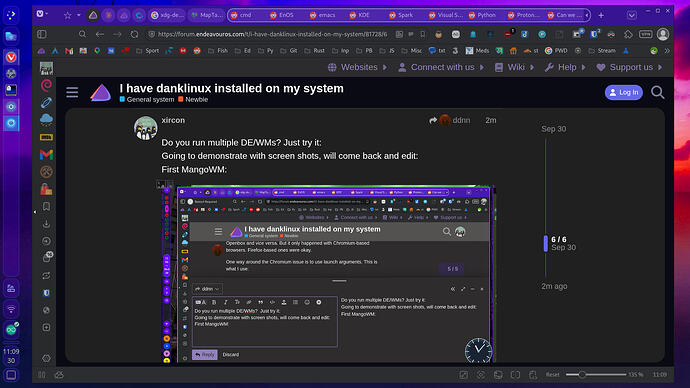Image resolution: width=690 pixels, height=388 pixels.
Task: Open a new tab with plus button
Action: tap(601, 15)
